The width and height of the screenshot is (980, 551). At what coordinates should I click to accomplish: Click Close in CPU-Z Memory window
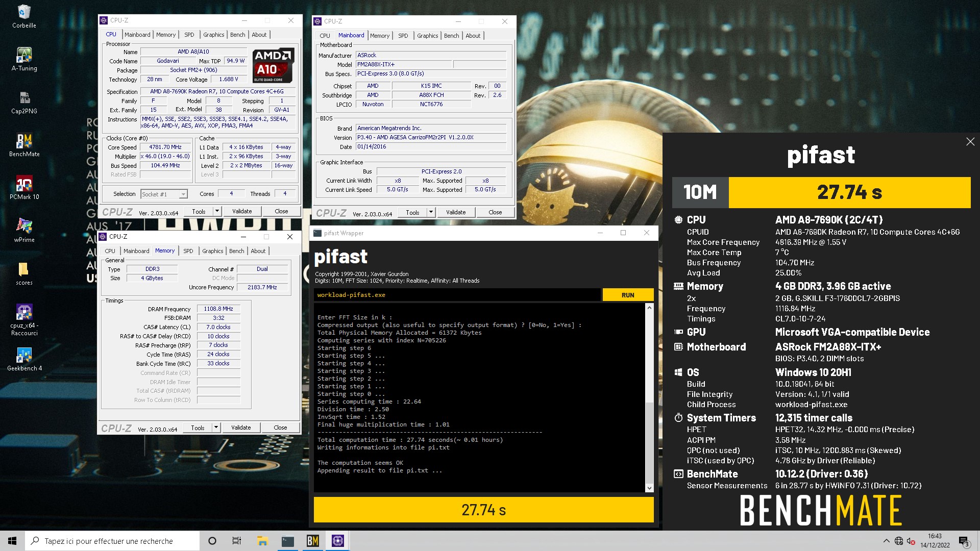(x=280, y=428)
